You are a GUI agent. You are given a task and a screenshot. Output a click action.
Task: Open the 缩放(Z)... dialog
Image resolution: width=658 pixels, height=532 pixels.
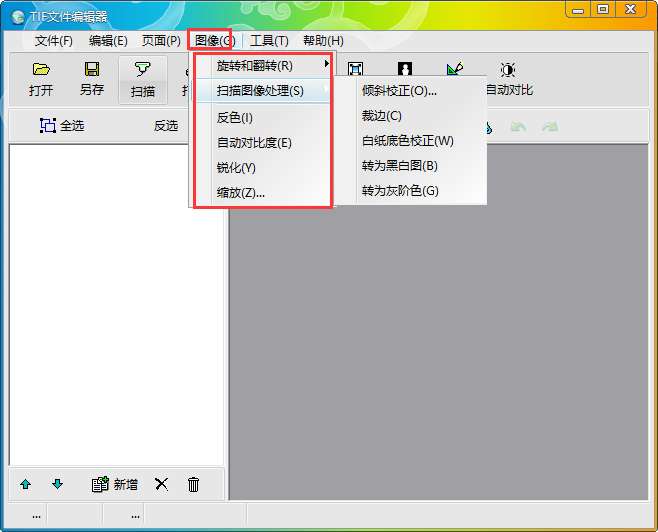264,193
